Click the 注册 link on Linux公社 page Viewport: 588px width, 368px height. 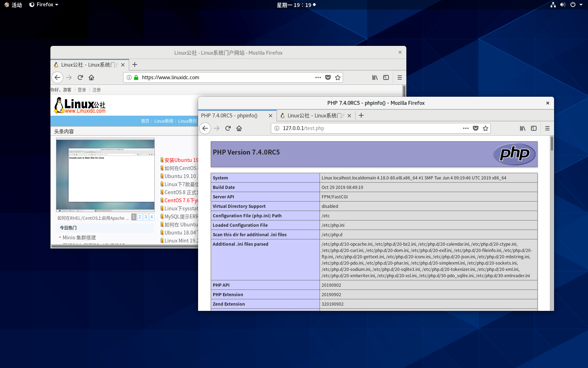(x=97, y=90)
